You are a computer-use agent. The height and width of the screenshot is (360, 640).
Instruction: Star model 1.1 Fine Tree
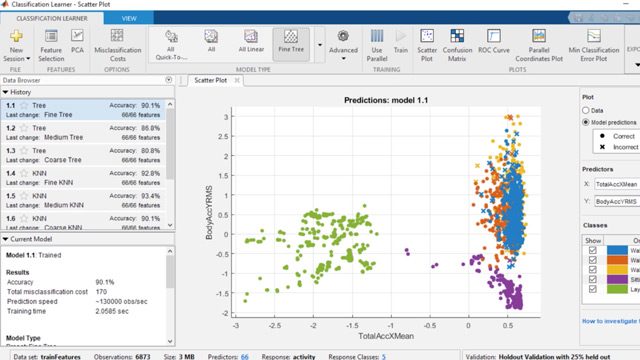coord(24,106)
